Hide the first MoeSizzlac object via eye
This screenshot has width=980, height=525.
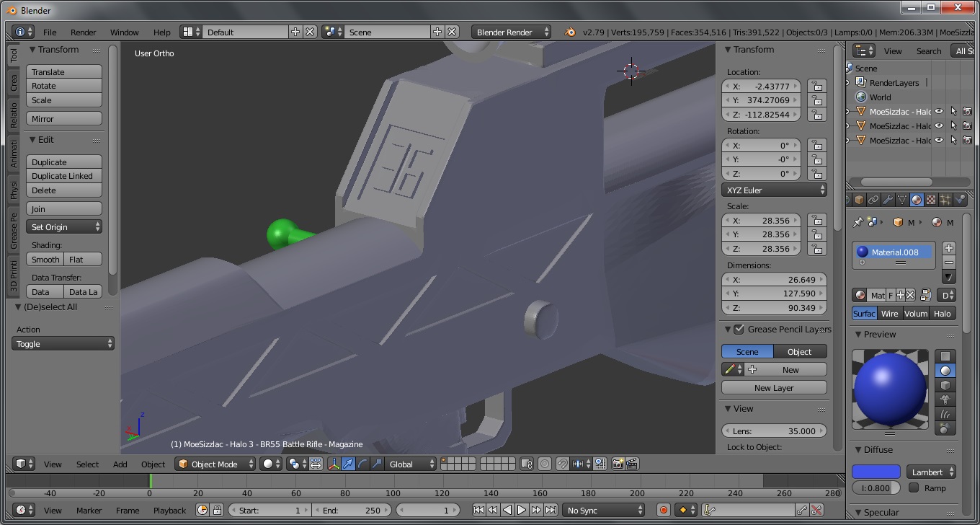(x=939, y=112)
